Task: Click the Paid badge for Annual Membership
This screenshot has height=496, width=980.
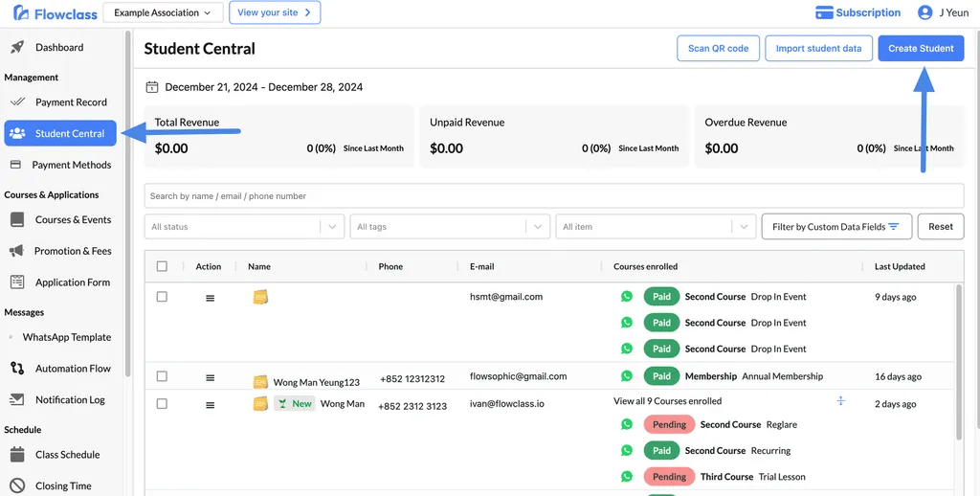Action: click(x=662, y=376)
